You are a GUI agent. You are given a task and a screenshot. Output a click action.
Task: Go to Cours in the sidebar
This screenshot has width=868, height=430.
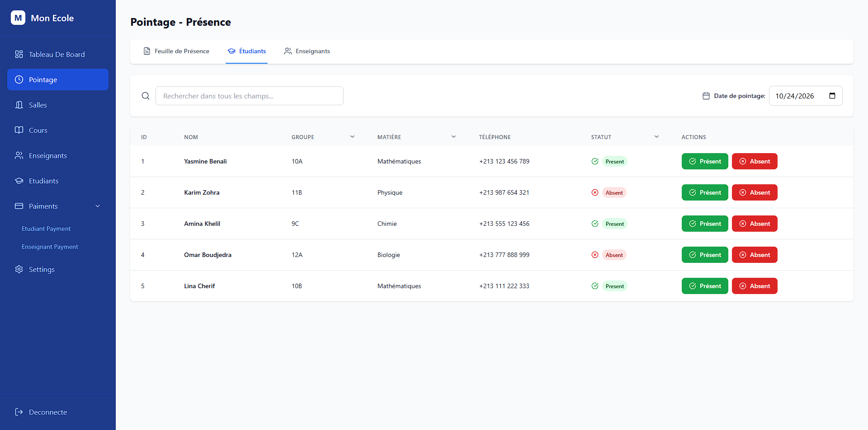tap(58, 130)
